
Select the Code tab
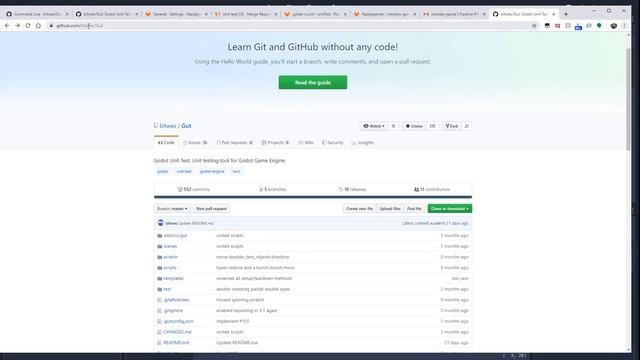(x=166, y=142)
